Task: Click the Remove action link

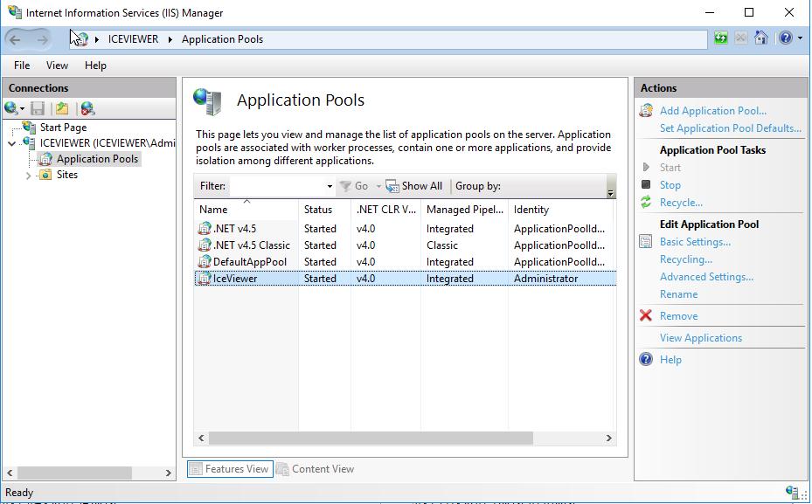Action: 678,316
